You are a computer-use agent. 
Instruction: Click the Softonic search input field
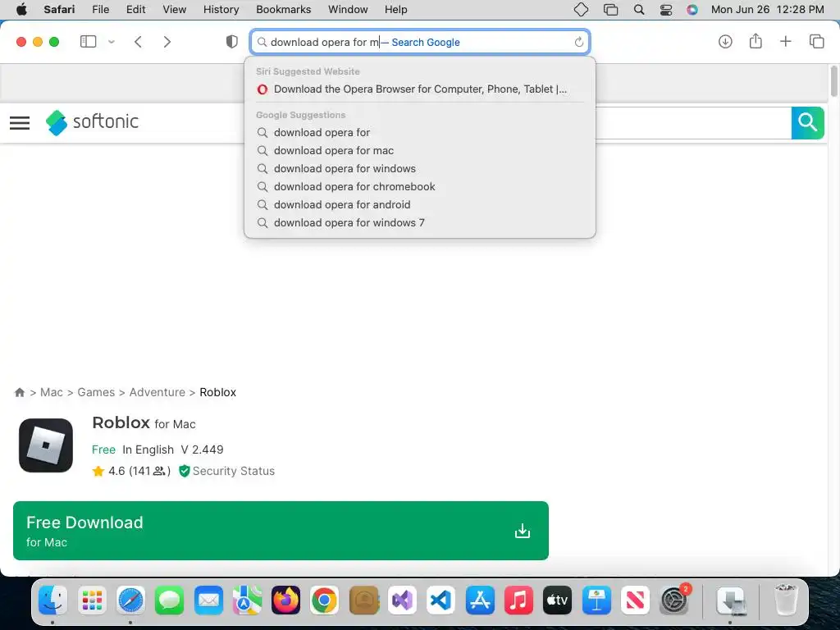(693, 123)
